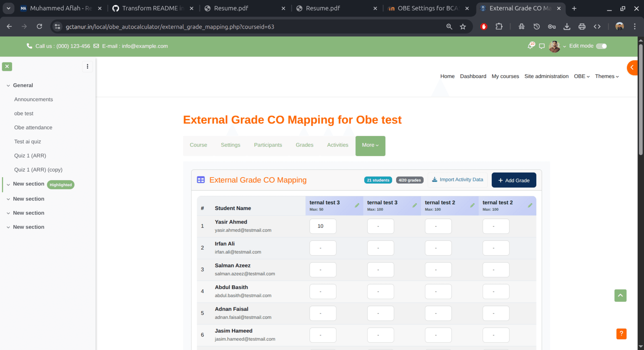This screenshot has height=350, width=644.
Task: Open the Themes dropdown
Action: pyautogui.click(x=607, y=76)
